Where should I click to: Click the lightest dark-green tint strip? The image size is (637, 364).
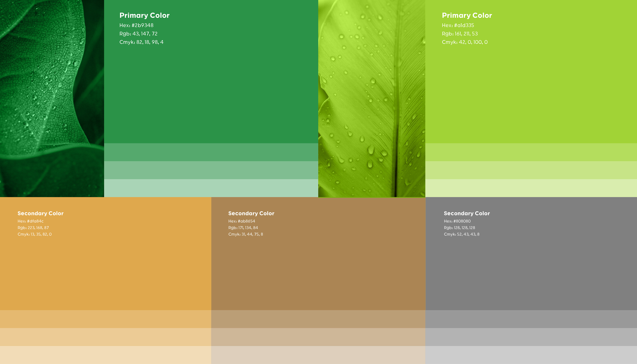[211, 188]
